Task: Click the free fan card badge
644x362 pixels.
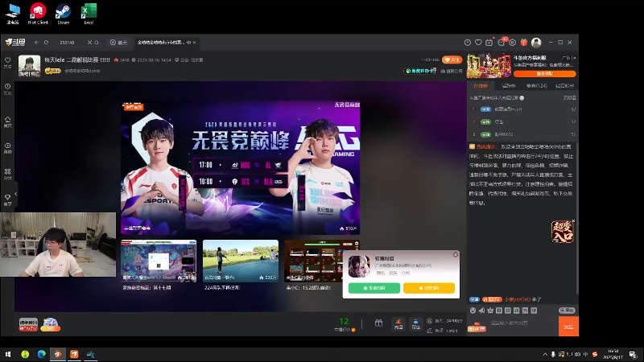Action: click(419, 71)
